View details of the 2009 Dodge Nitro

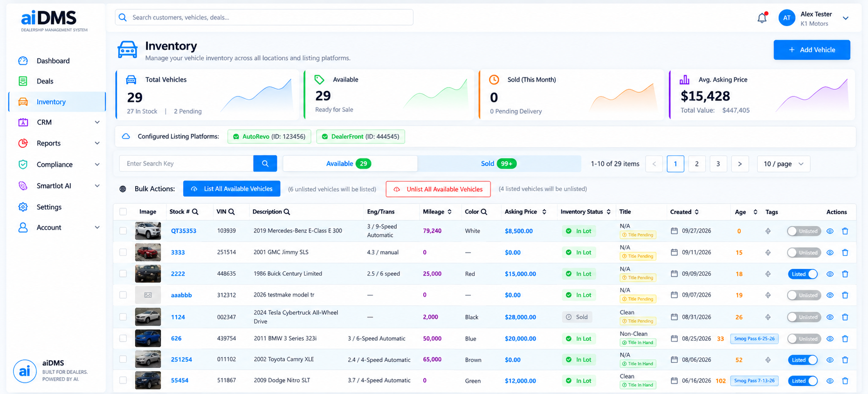click(x=830, y=380)
